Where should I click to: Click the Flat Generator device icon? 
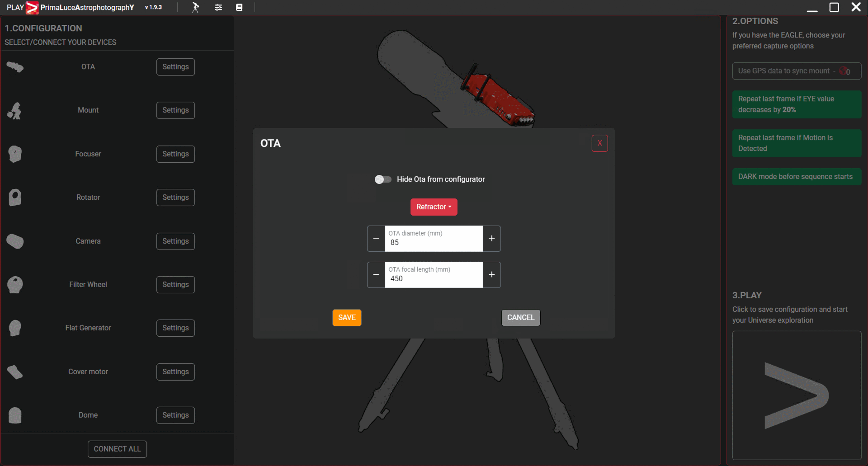click(15, 328)
